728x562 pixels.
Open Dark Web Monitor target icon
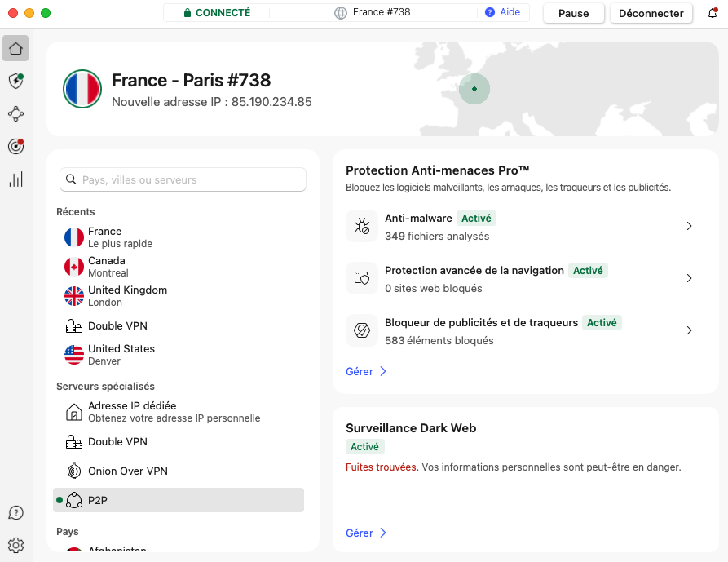pos(15,146)
